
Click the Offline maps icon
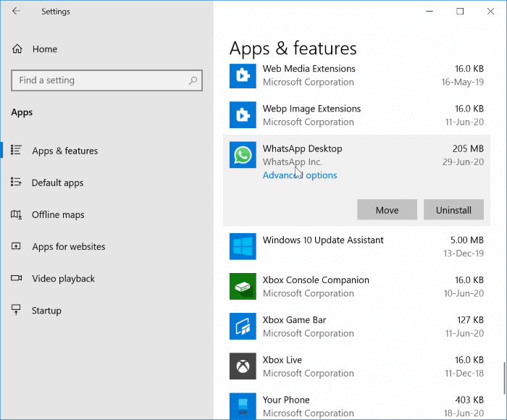click(16, 214)
